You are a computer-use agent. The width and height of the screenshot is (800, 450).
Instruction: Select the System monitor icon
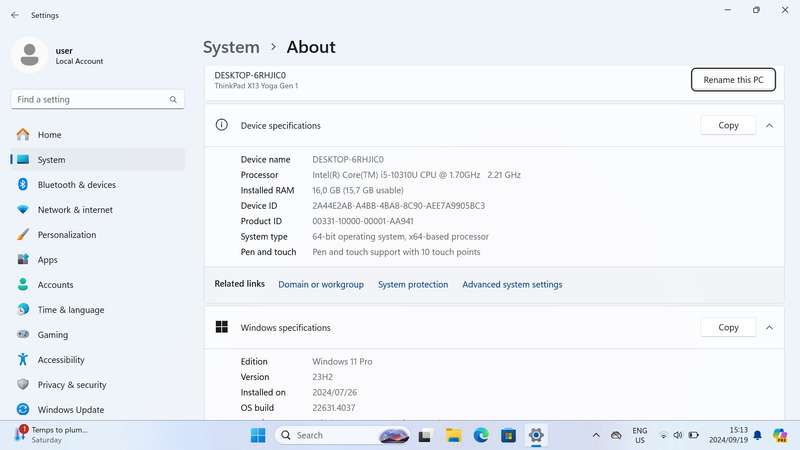pos(23,160)
